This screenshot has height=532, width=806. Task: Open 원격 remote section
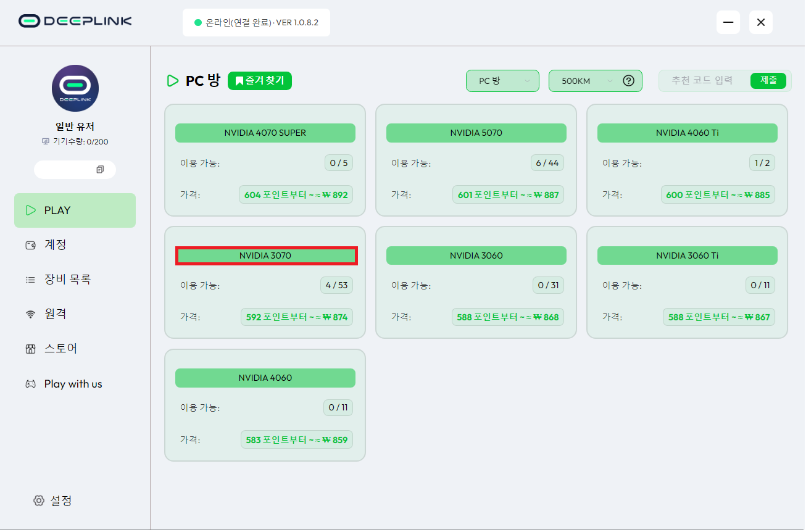(55, 314)
